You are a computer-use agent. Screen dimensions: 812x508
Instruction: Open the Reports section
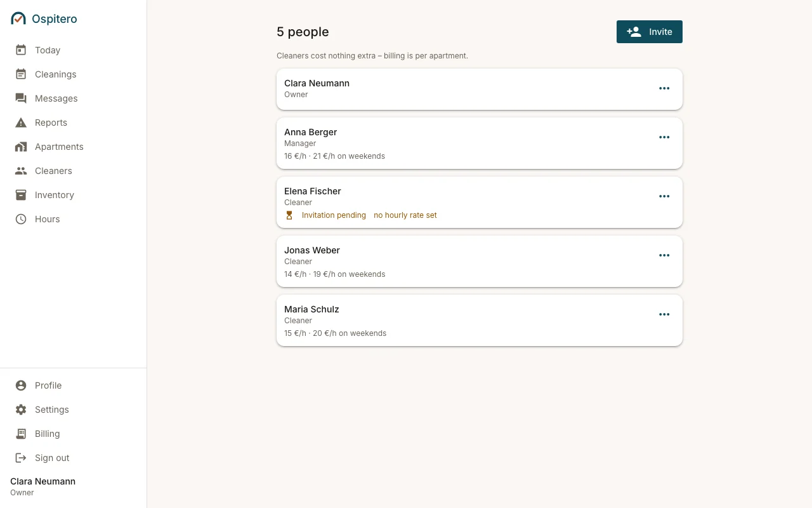coord(51,123)
